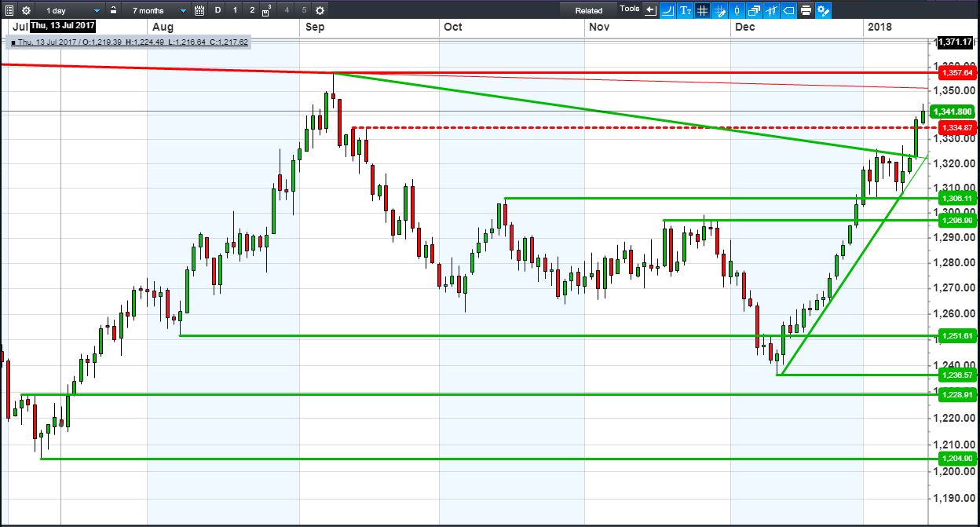Load chart preset 2
Image resolution: width=980 pixels, height=527 pixels.
tap(252, 10)
